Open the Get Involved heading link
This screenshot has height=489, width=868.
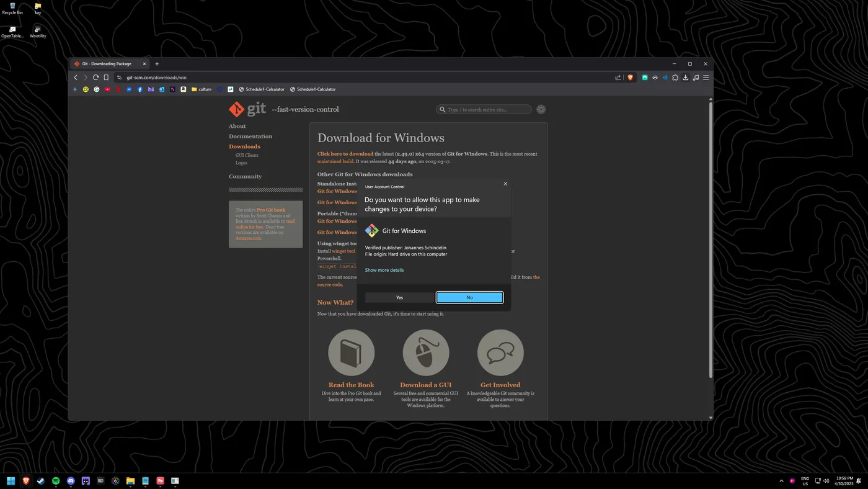tap(500, 385)
